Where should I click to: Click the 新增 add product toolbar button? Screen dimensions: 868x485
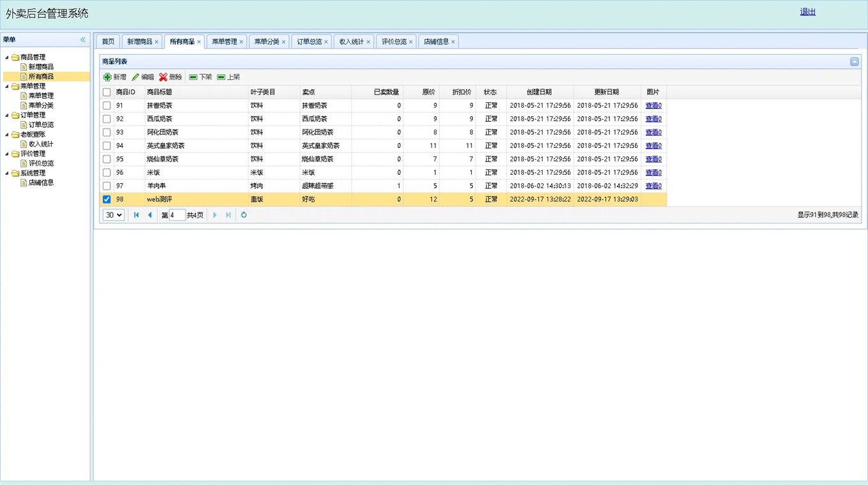click(x=115, y=77)
